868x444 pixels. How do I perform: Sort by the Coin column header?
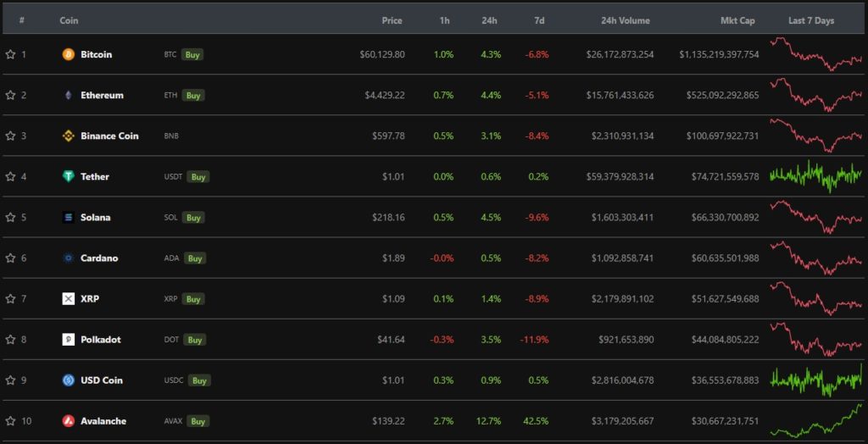coord(69,20)
